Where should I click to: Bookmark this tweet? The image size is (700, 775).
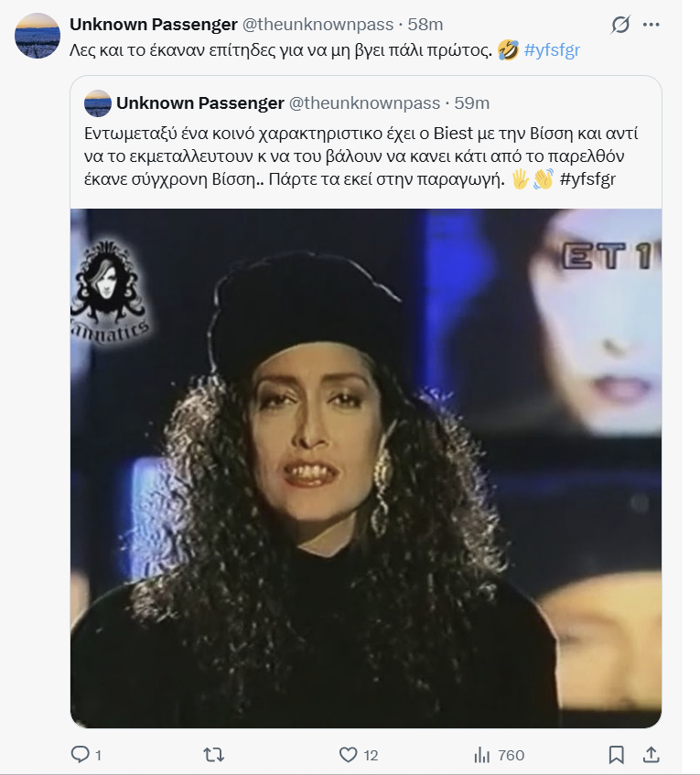616,755
